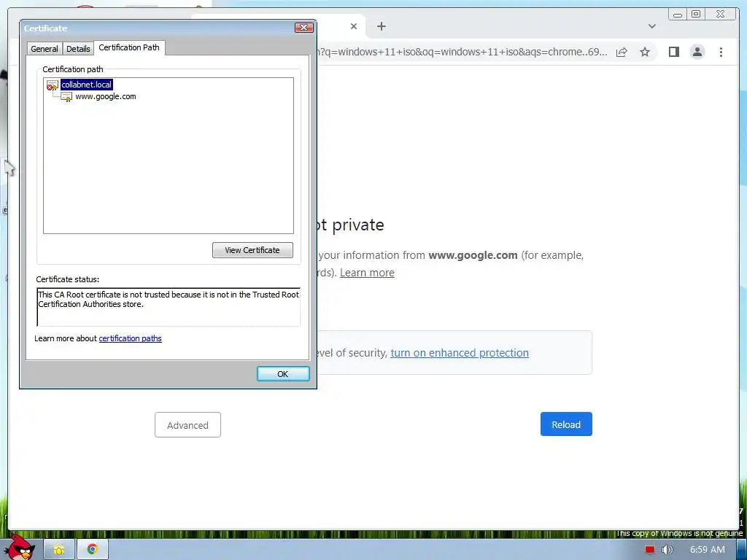Click the share page icon in address bar
This screenshot has width=747, height=560.
(x=622, y=52)
